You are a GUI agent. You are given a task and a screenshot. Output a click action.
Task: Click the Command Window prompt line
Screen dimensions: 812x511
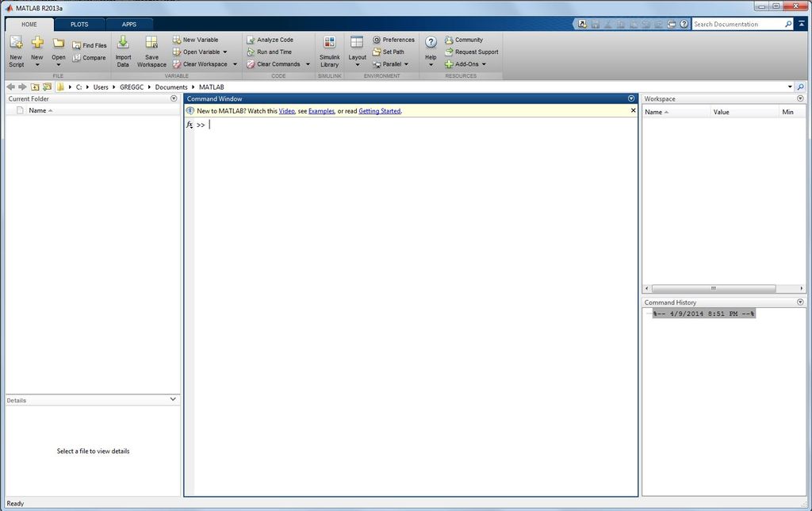point(416,125)
